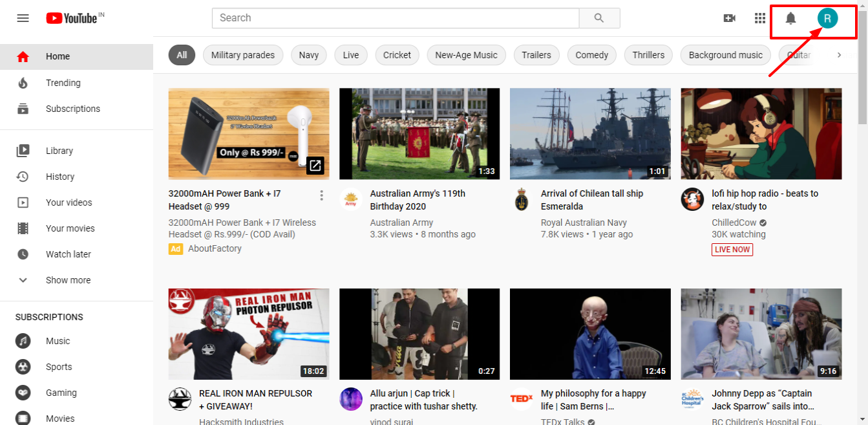Open BC Children's Hospital channel avatar
This screenshot has width=868, height=425.
point(692,400)
